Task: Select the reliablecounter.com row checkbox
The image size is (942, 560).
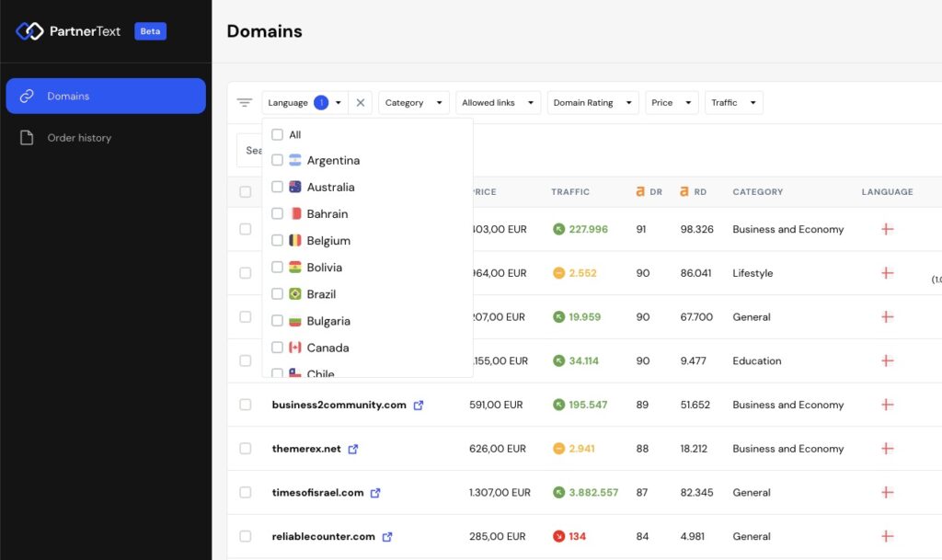Action: 245,536
